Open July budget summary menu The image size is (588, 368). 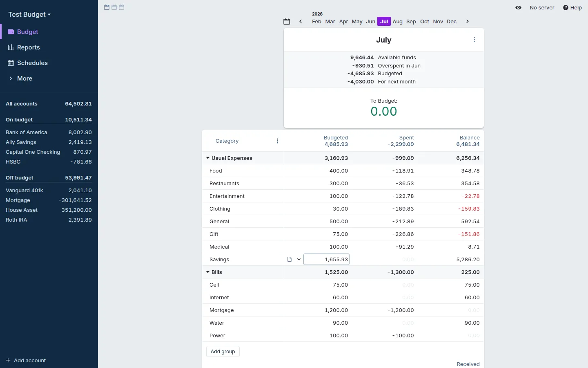click(474, 40)
